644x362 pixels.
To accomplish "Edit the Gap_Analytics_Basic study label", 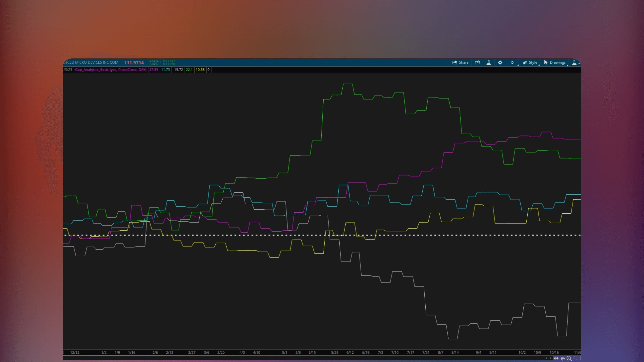I will tap(111, 70).
